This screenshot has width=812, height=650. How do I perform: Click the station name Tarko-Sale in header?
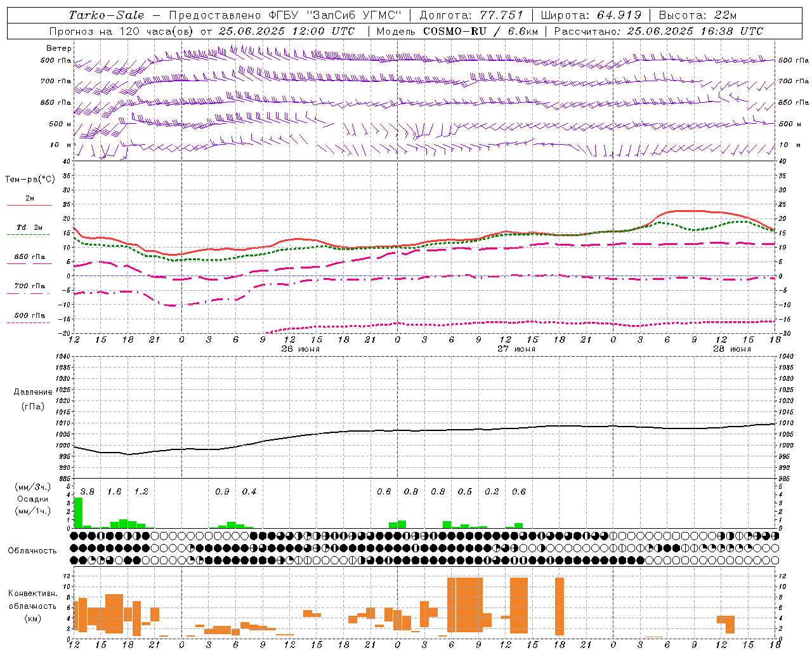point(107,15)
